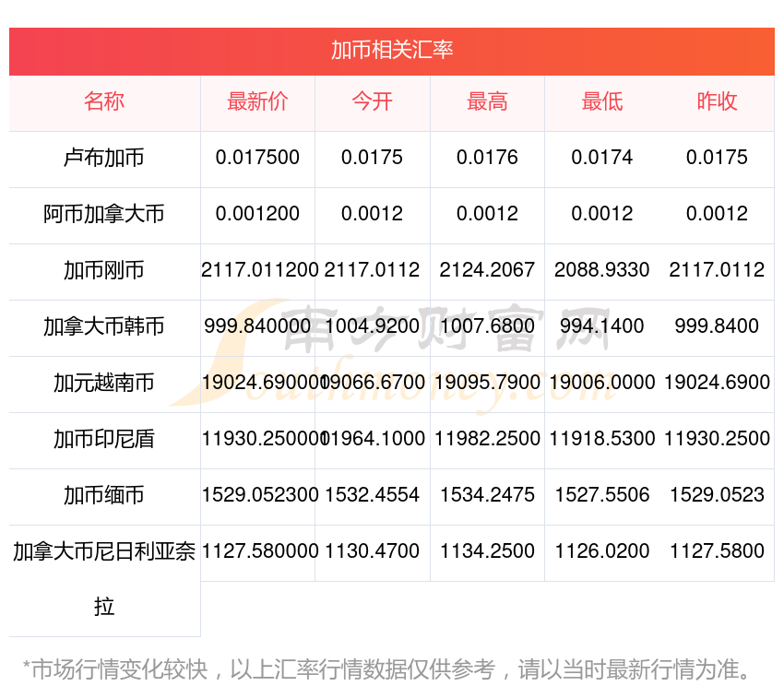Click the 11930.2500 previous close

coord(717,439)
